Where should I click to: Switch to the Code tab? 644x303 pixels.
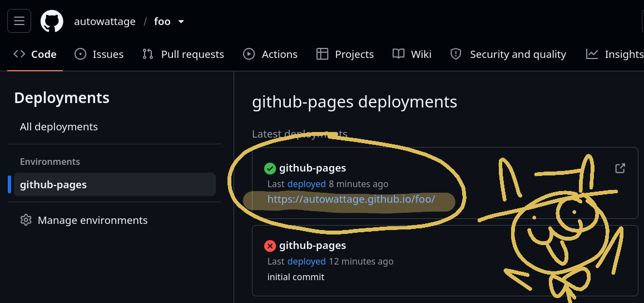click(35, 54)
